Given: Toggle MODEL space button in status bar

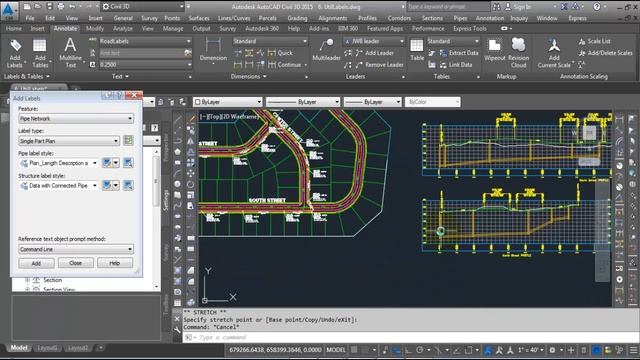Looking at the screenshot, I should pyautogui.click(x=336, y=350).
